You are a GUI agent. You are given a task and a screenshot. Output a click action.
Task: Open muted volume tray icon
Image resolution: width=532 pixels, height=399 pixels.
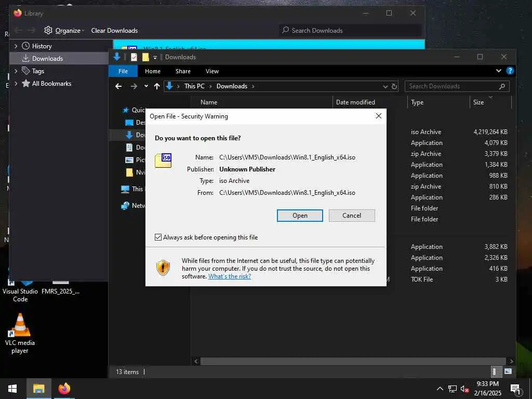point(465,389)
